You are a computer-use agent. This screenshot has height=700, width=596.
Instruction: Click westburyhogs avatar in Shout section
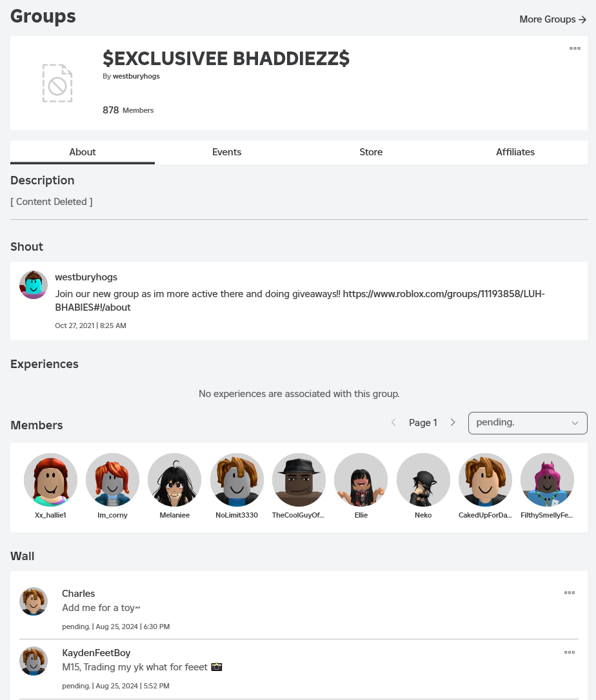tap(34, 285)
